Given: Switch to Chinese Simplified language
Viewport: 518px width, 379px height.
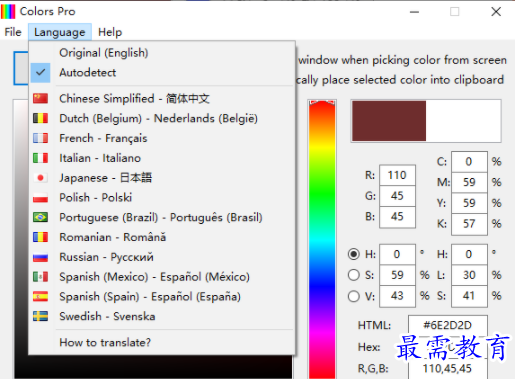Looking at the screenshot, I should point(162,98).
